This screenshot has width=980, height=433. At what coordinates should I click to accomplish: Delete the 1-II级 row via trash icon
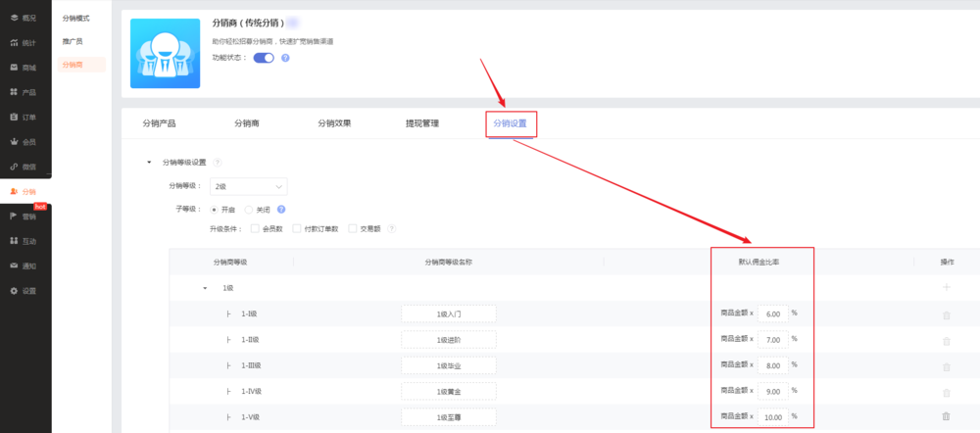tap(947, 341)
